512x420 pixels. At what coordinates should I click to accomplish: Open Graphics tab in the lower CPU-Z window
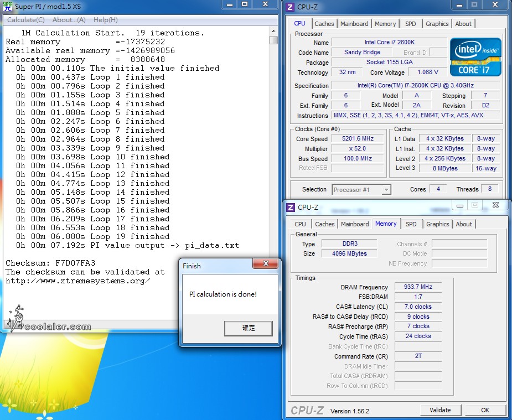pos(437,224)
